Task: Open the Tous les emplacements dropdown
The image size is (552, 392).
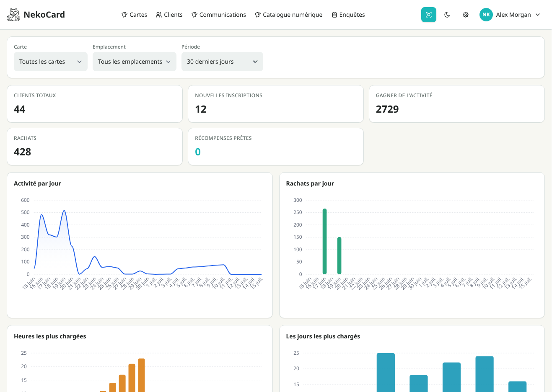Action: 135,62
